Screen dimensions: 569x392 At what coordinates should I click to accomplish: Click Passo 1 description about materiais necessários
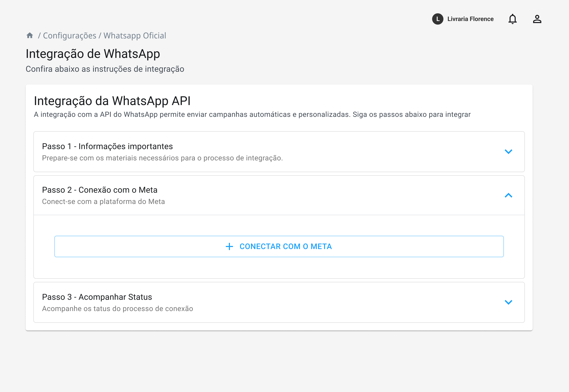tap(162, 158)
